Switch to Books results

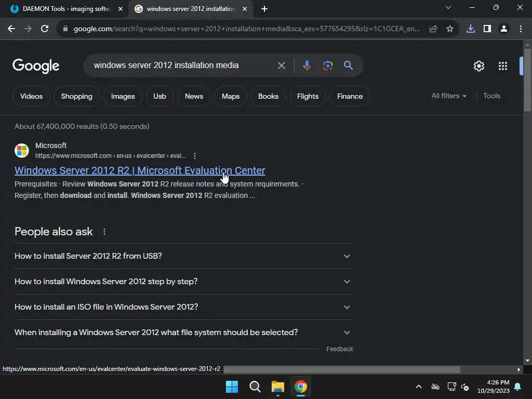pos(268,96)
